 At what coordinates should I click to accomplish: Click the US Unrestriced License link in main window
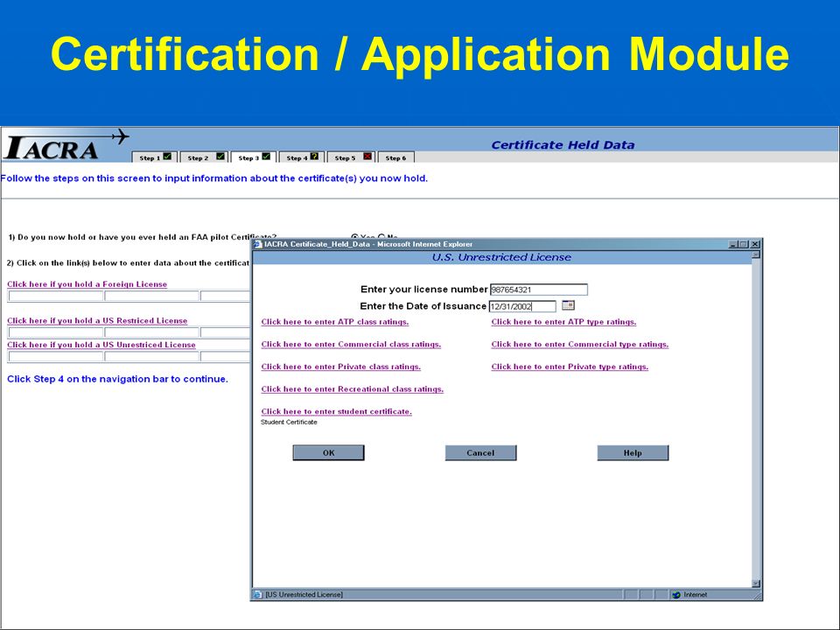101,345
